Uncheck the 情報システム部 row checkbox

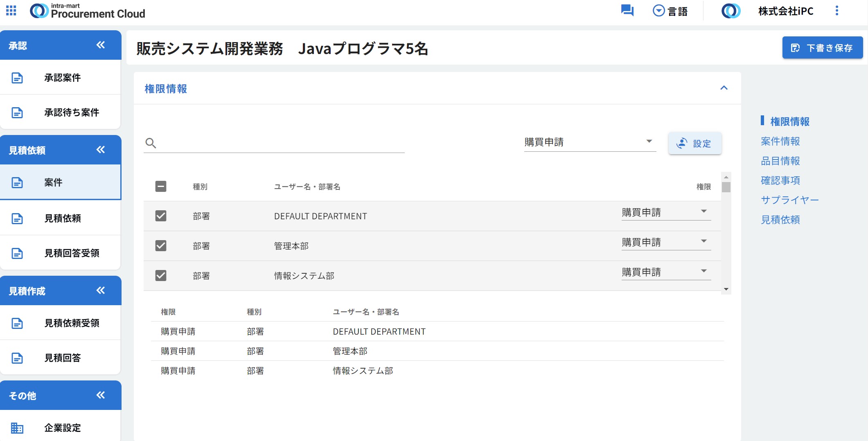pyautogui.click(x=161, y=275)
